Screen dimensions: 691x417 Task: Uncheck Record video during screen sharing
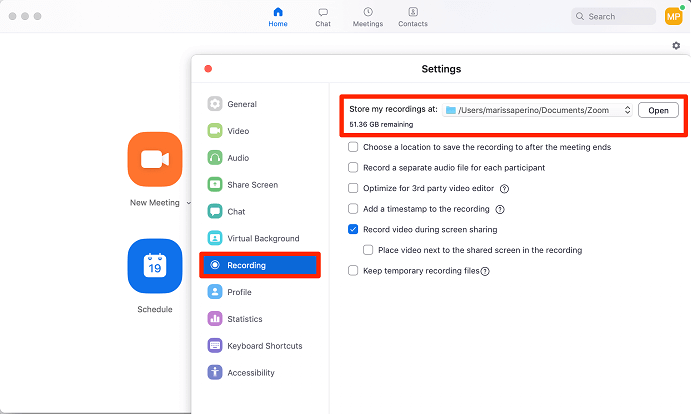coord(353,229)
